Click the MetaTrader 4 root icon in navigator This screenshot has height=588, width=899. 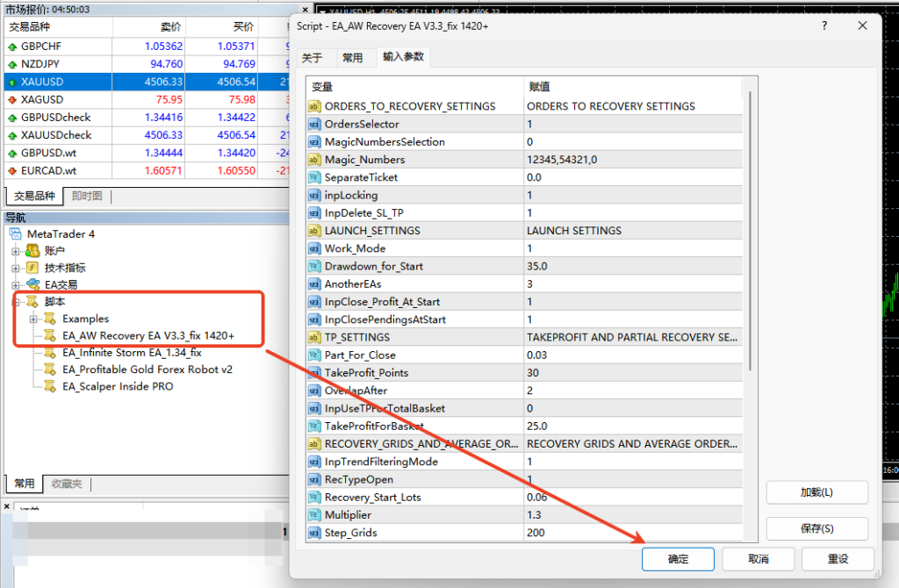point(16,233)
